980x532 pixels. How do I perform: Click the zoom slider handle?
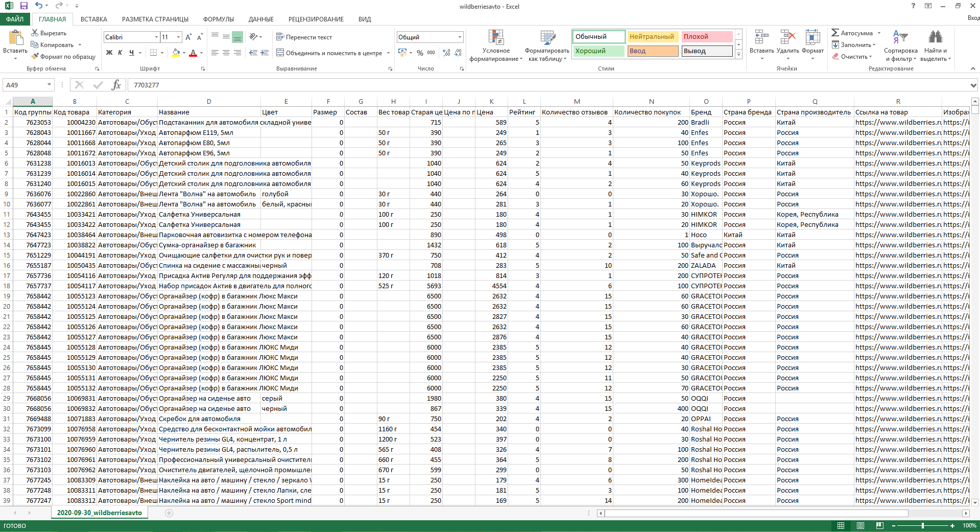pyautogui.click(x=923, y=526)
